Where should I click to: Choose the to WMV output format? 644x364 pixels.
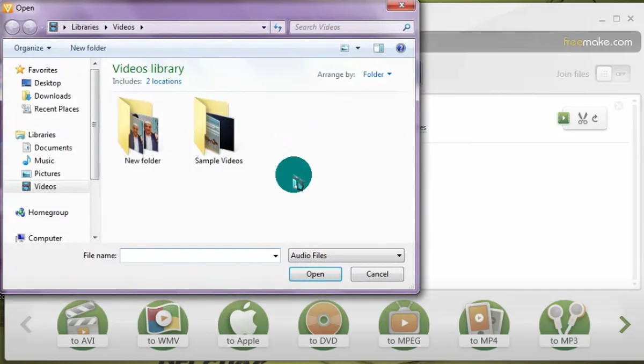pyautogui.click(x=163, y=325)
